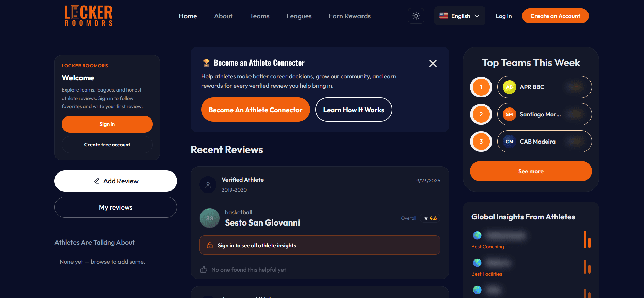Click the Add Review button
The width and height of the screenshot is (644, 298).
coord(116,181)
